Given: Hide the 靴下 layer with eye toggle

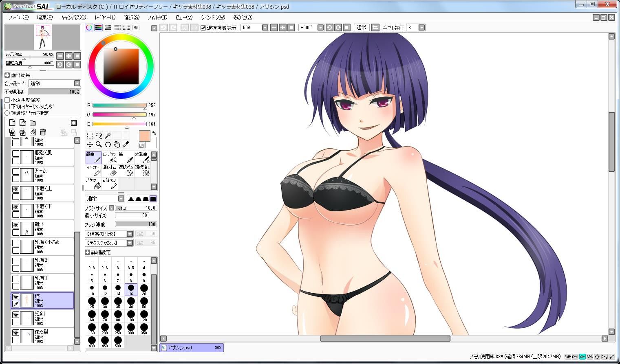Looking at the screenshot, I should (x=15, y=225).
